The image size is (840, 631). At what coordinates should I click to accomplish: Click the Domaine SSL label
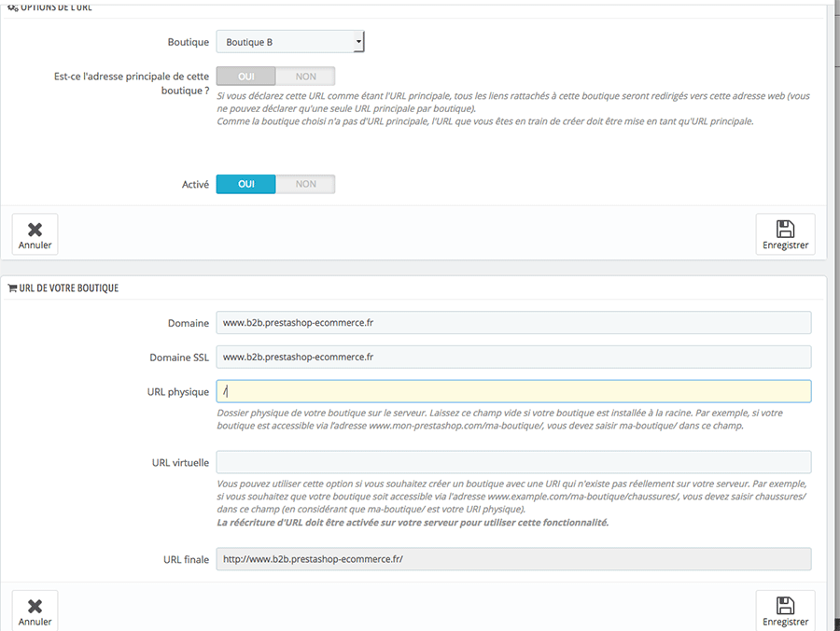(179, 358)
